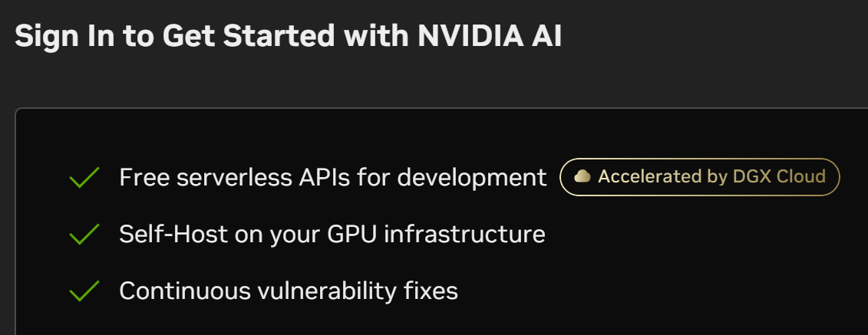Select the checkmark beside Continuous vulnerability fixes
The width and height of the screenshot is (868, 335).
84,291
